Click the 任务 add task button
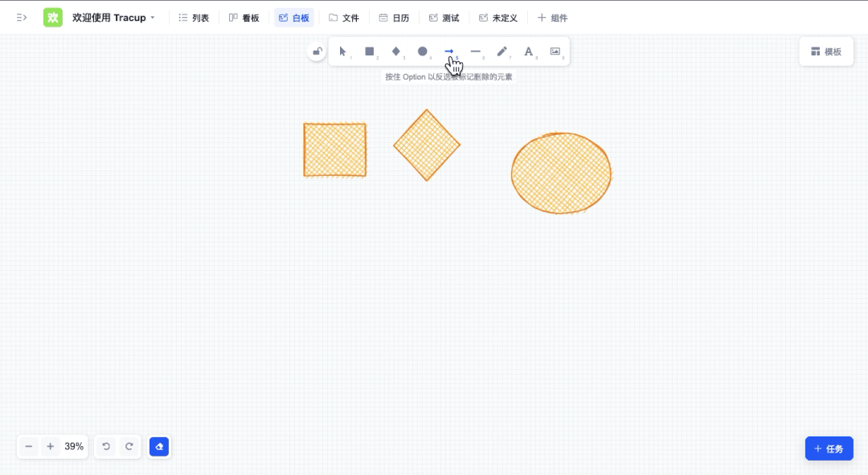The width and height of the screenshot is (868, 475). [x=829, y=448]
